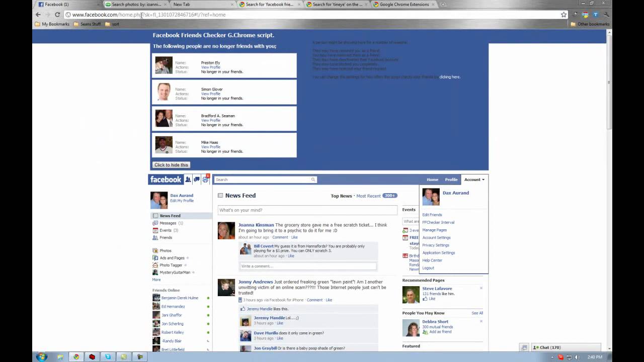Click the 'Write a comment...' field
Screen dimensions: 644x362
pos(307,266)
